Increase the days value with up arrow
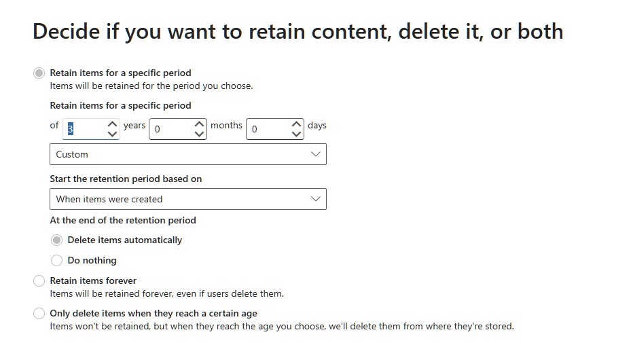631x364 pixels. pyautogui.click(x=296, y=124)
